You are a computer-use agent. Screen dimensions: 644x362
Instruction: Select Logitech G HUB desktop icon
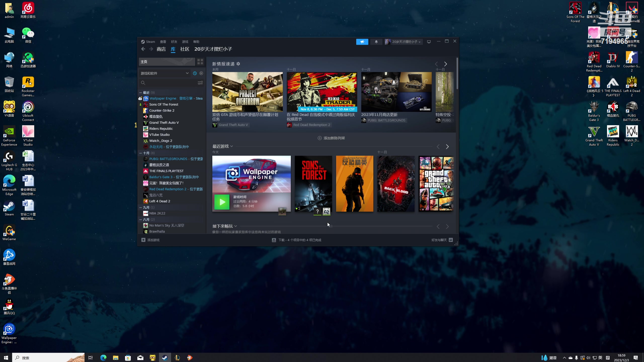point(9,160)
